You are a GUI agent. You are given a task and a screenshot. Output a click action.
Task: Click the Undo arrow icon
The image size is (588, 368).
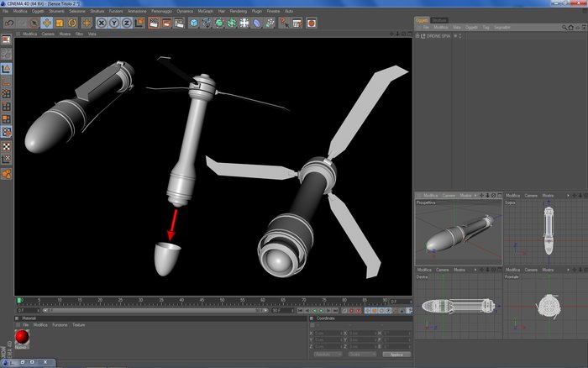pyautogui.click(x=8, y=23)
